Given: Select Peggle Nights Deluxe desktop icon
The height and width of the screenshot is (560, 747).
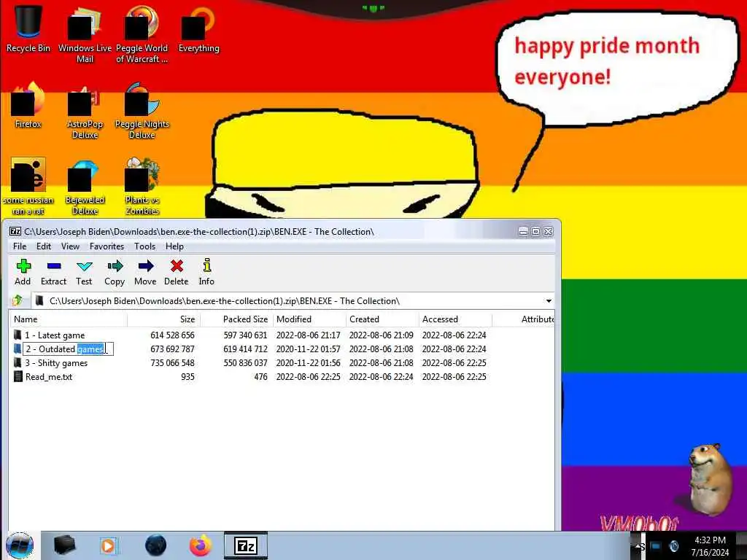Looking at the screenshot, I should pos(142,111).
